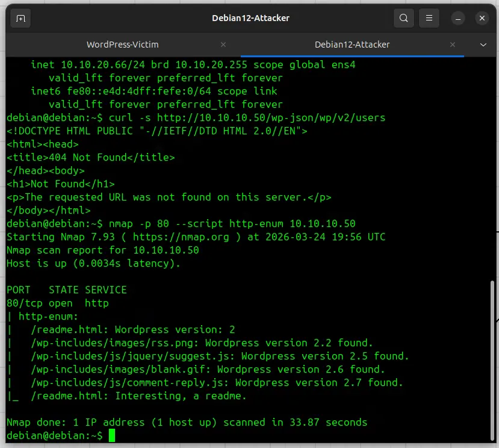The width and height of the screenshot is (499, 448).
Task: Open the terminal search
Action: click(403, 18)
